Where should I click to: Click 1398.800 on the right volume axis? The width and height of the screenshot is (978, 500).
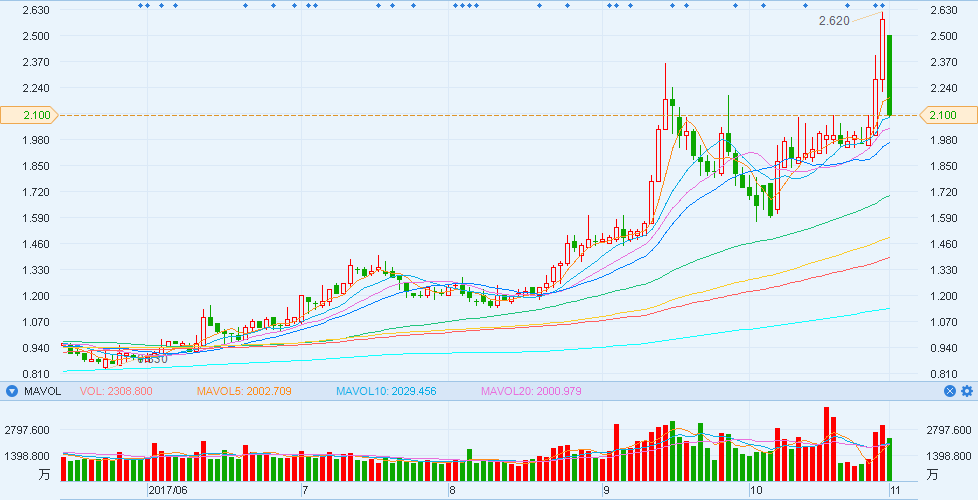[x=949, y=456]
